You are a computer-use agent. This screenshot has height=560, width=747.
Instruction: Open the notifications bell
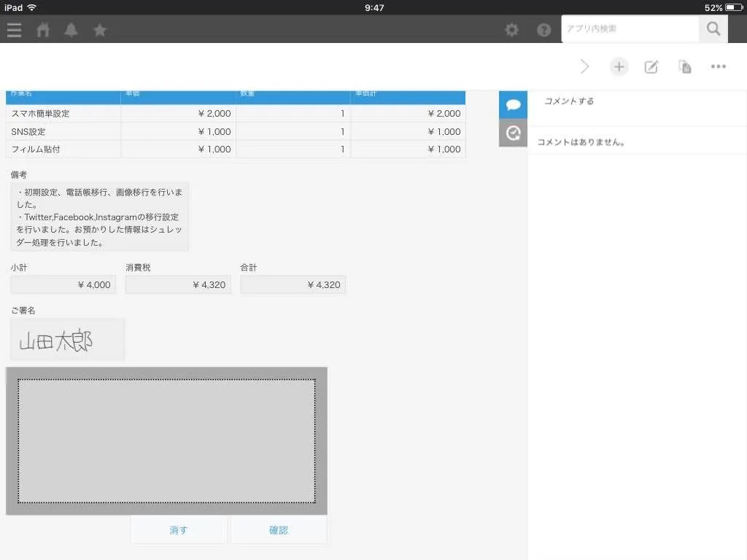(x=71, y=30)
